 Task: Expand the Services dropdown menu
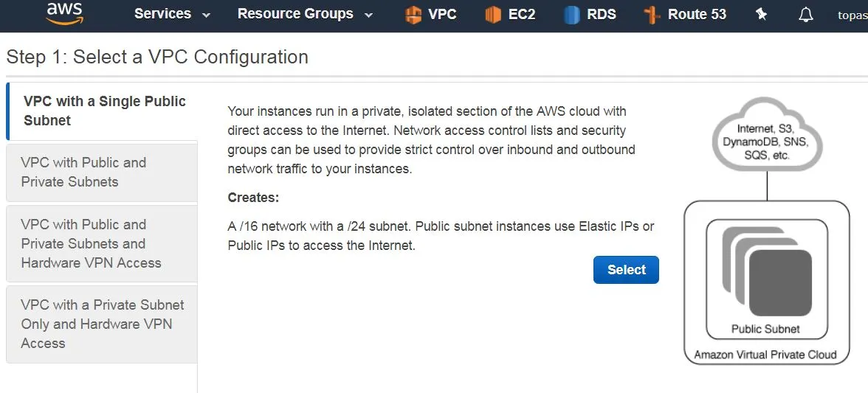point(173,14)
